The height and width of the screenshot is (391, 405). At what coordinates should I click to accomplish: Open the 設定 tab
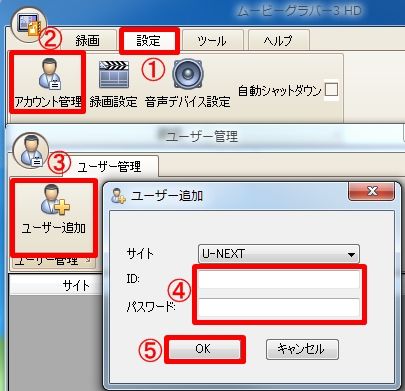149,41
